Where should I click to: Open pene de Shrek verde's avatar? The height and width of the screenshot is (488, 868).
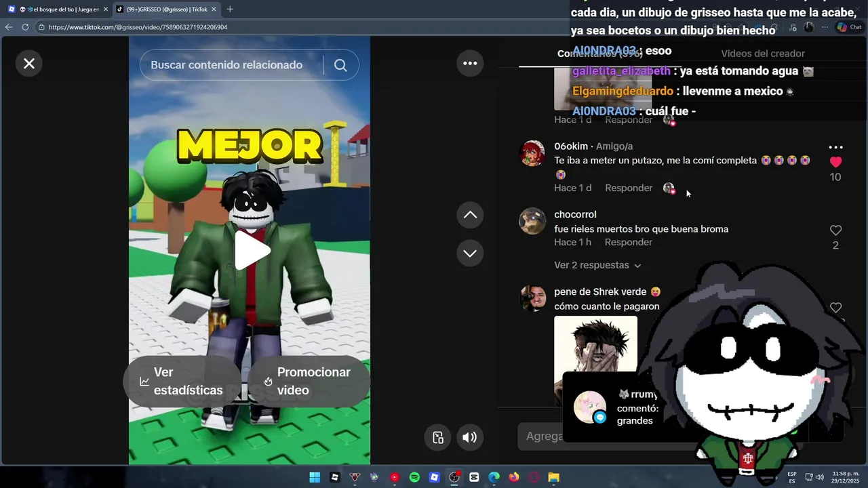532,298
